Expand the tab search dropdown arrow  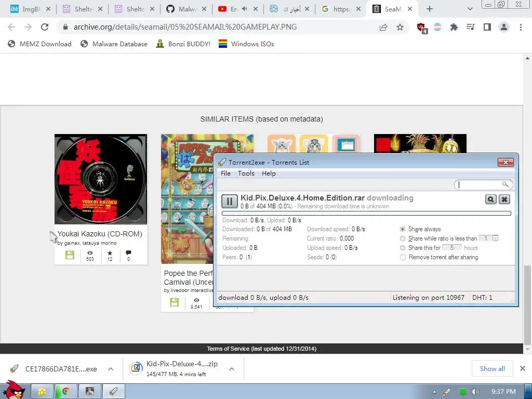[x=470, y=9]
